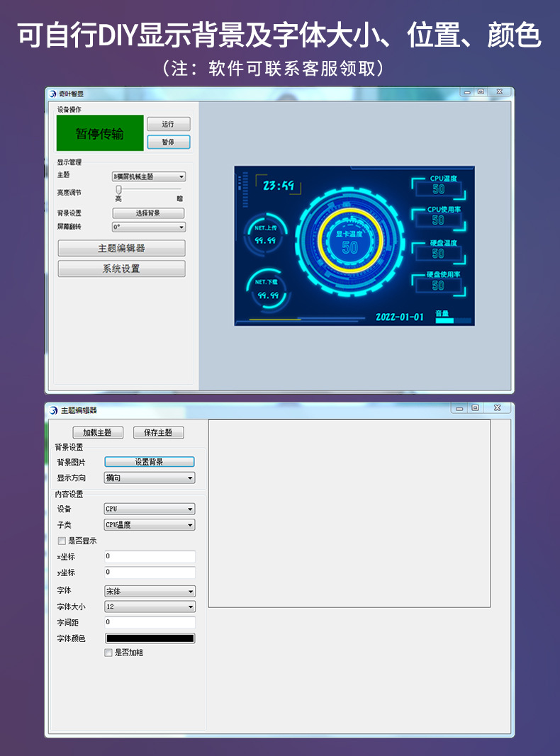The width and height of the screenshot is (560, 756).
Task: Click the green 暂停传输 status panel
Action: (101, 133)
